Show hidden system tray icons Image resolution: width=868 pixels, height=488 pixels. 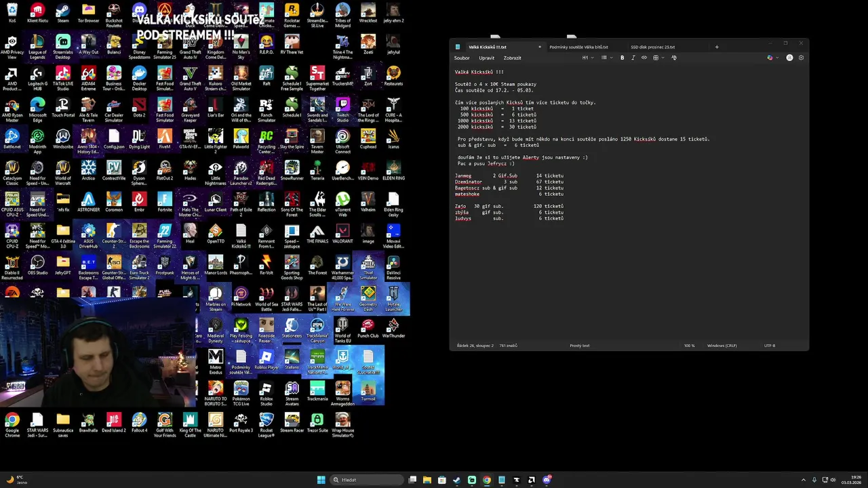coord(804,480)
